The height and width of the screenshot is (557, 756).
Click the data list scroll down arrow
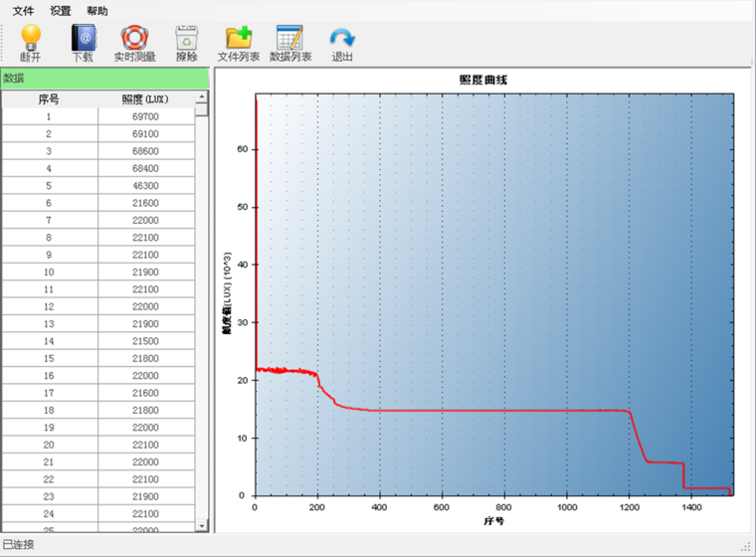pyautogui.click(x=202, y=525)
